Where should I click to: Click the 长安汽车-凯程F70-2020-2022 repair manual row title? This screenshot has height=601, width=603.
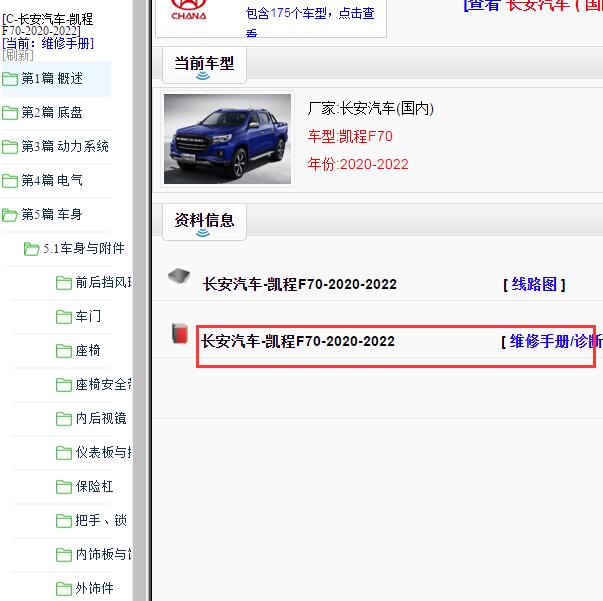[x=298, y=341]
